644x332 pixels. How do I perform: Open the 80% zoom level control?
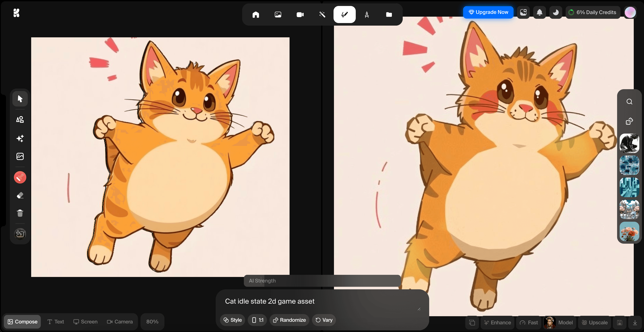(152, 322)
